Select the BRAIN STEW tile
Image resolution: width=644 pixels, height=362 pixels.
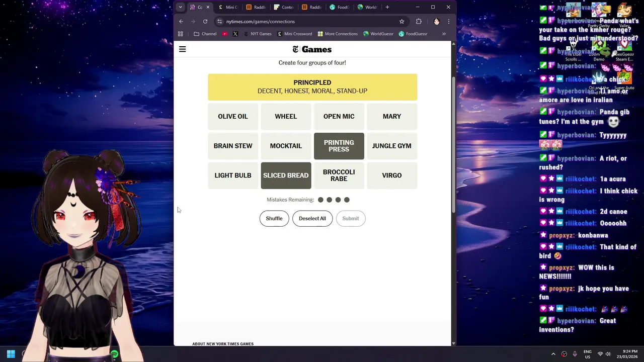pos(233,146)
